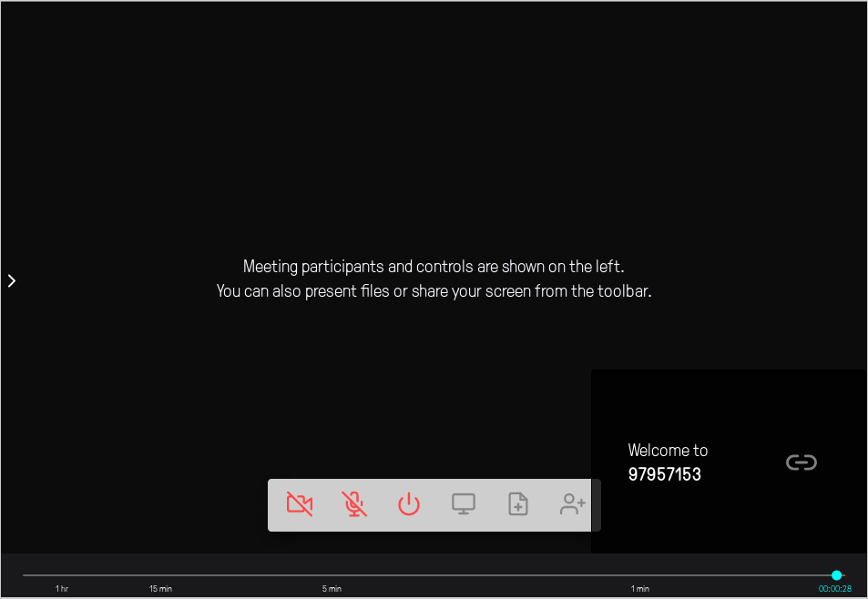Screen dimensions: 868x599
Task: Invite a participant with the add-person icon
Action: 572,503
